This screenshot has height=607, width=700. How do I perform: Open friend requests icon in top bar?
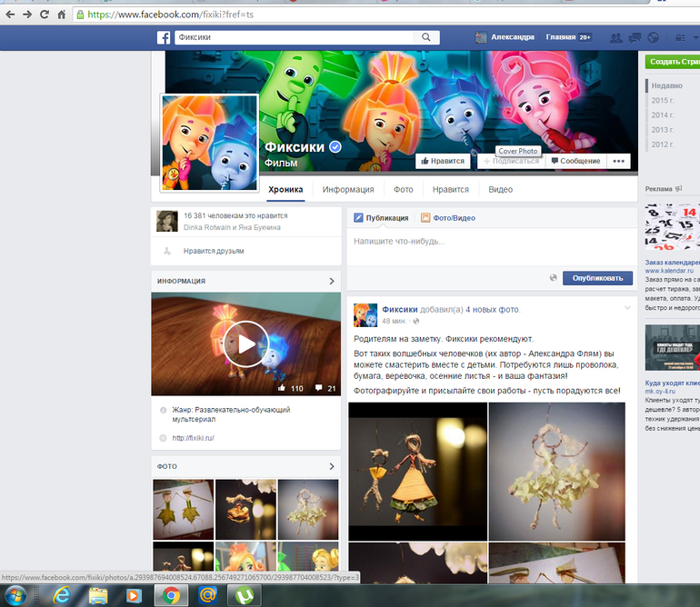point(617,37)
